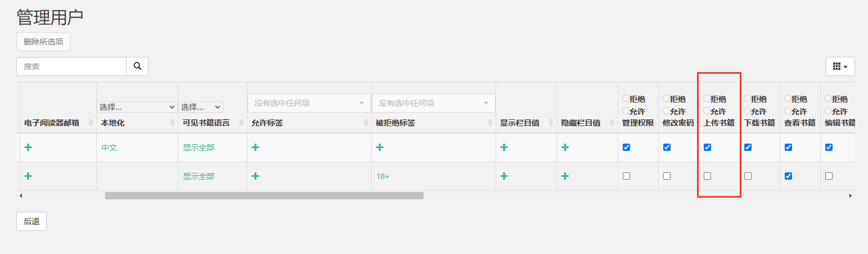Click plus icon under 隐藏栏目值 in first row
The image size is (868, 254).
pyautogui.click(x=565, y=148)
